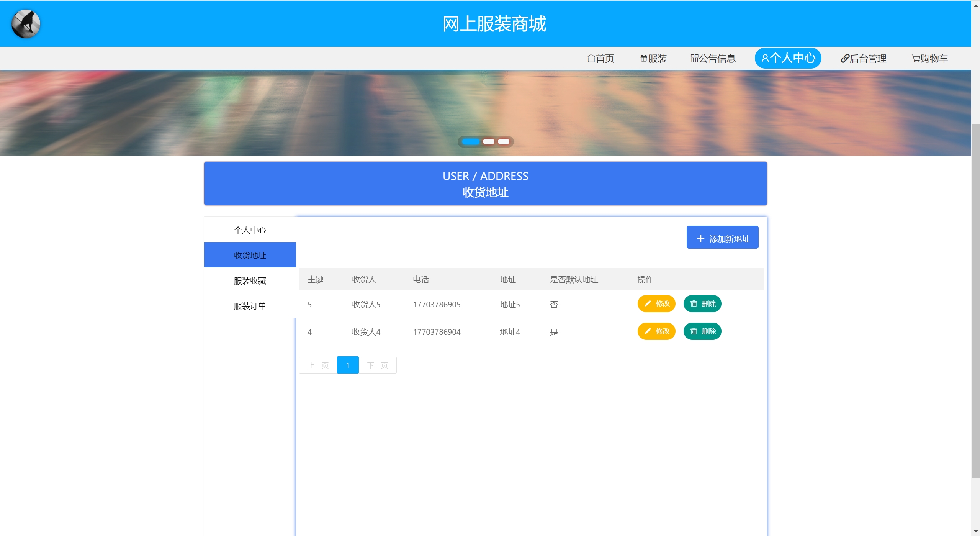
Task: Open the 服装 clothing nav item
Action: click(653, 58)
